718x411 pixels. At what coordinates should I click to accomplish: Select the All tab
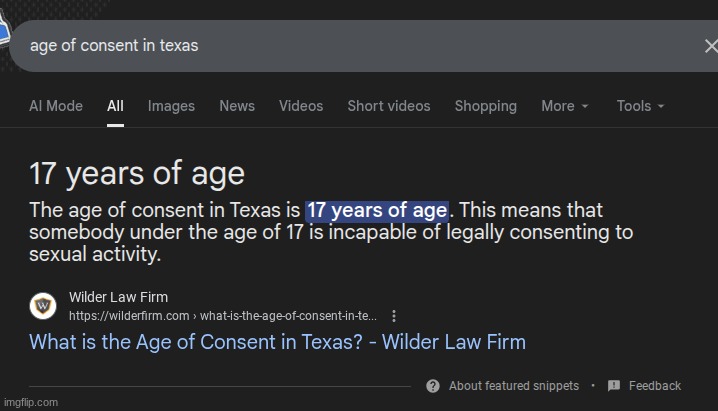115,106
